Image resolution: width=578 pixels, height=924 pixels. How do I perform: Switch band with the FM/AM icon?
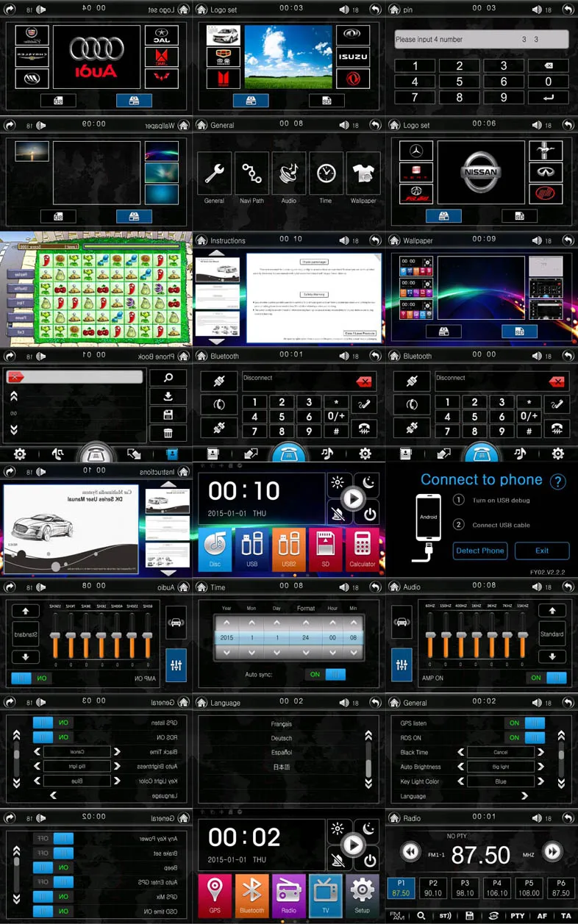(397, 916)
